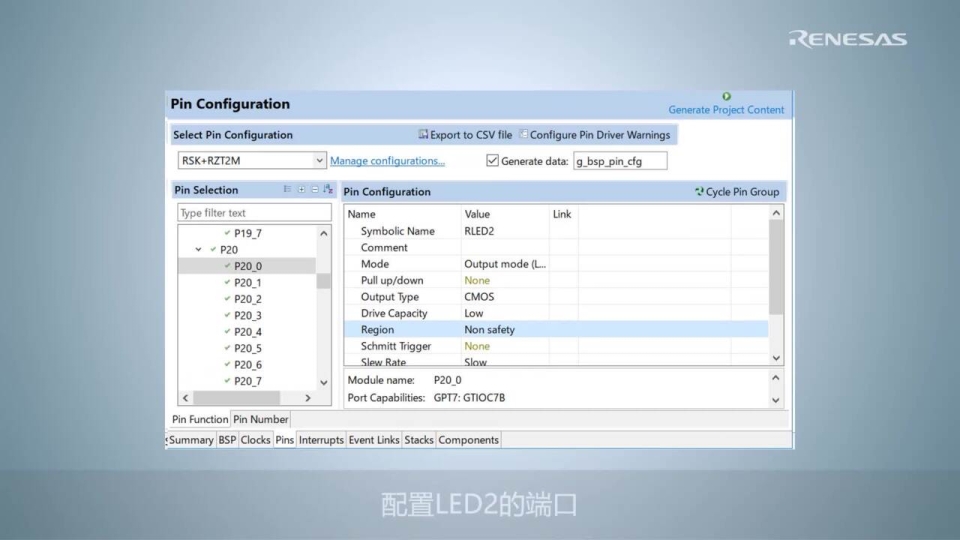
Task: Click the Region Non safety value
Action: pyautogui.click(x=489, y=329)
